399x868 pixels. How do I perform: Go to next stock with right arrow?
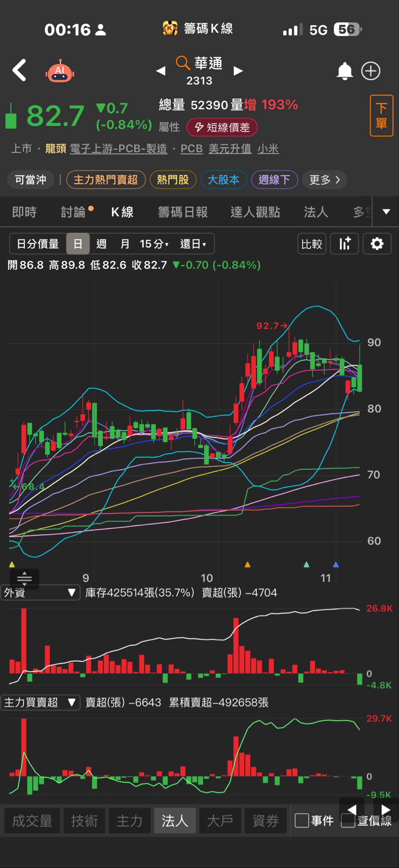(239, 71)
